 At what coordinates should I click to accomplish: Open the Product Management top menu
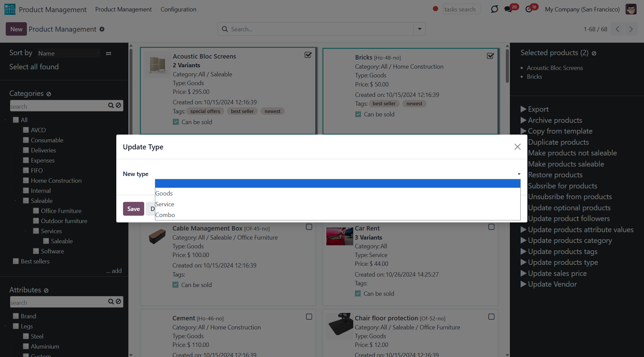pos(123,9)
